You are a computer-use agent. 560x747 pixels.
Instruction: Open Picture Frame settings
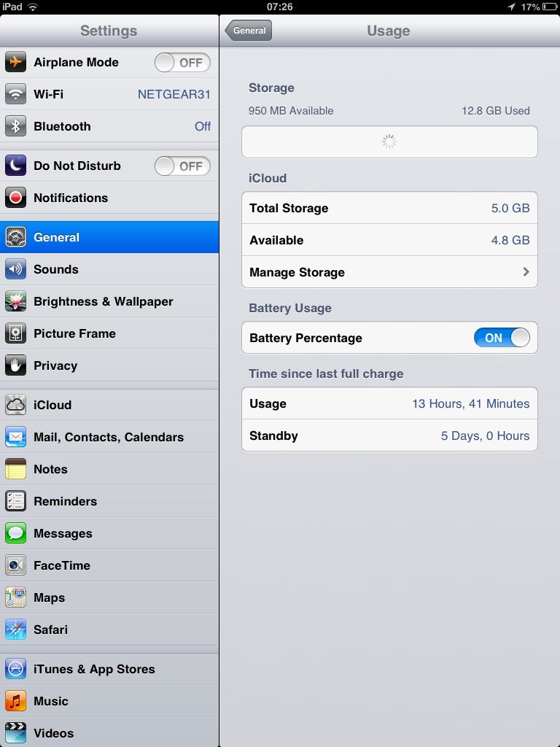point(109,333)
